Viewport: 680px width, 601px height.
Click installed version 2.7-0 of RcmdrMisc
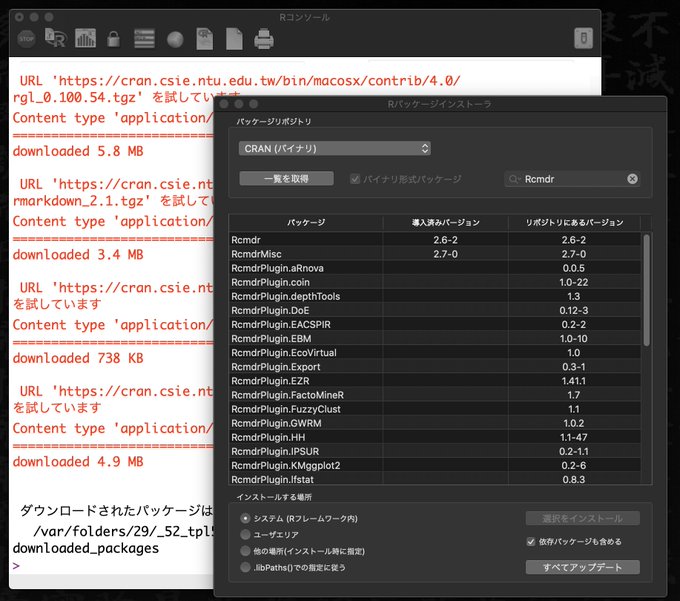[445, 254]
